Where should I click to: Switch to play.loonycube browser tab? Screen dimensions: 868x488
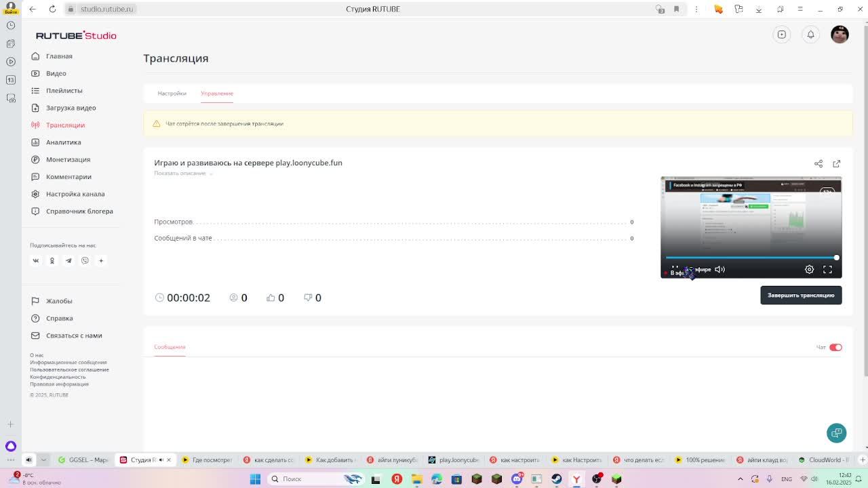click(453, 460)
